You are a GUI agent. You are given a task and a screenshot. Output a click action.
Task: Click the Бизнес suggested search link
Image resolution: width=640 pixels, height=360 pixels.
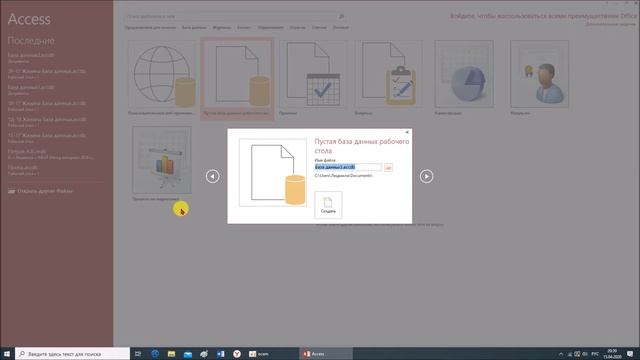(x=244, y=27)
